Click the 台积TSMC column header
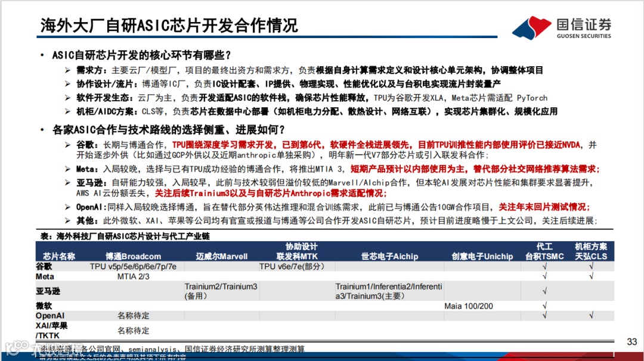 pos(544,256)
